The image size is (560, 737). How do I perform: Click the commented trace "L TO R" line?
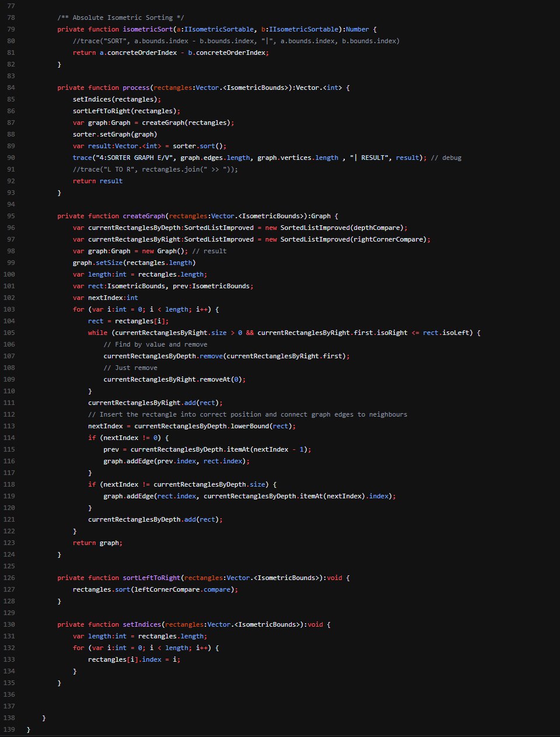click(x=155, y=169)
